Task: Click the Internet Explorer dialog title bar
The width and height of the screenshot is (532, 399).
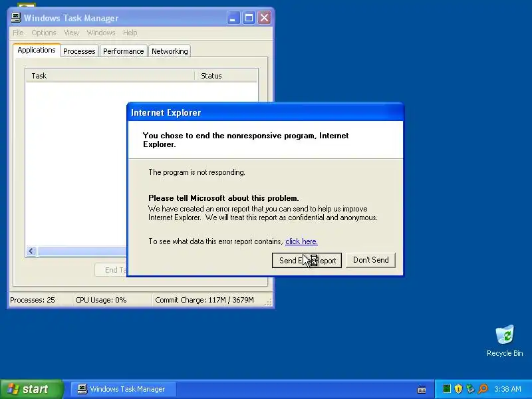Action: point(265,112)
